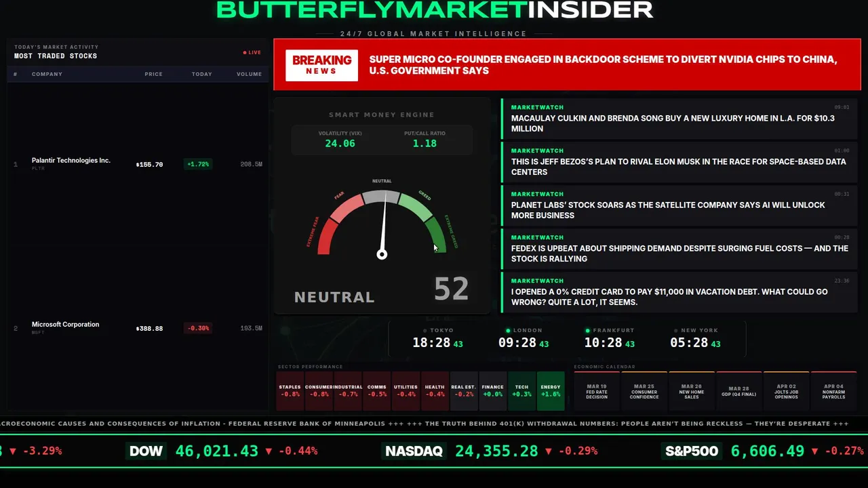Select the Tech +0.3% sector tile
The height and width of the screenshot is (488, 868).
point(521,391)
